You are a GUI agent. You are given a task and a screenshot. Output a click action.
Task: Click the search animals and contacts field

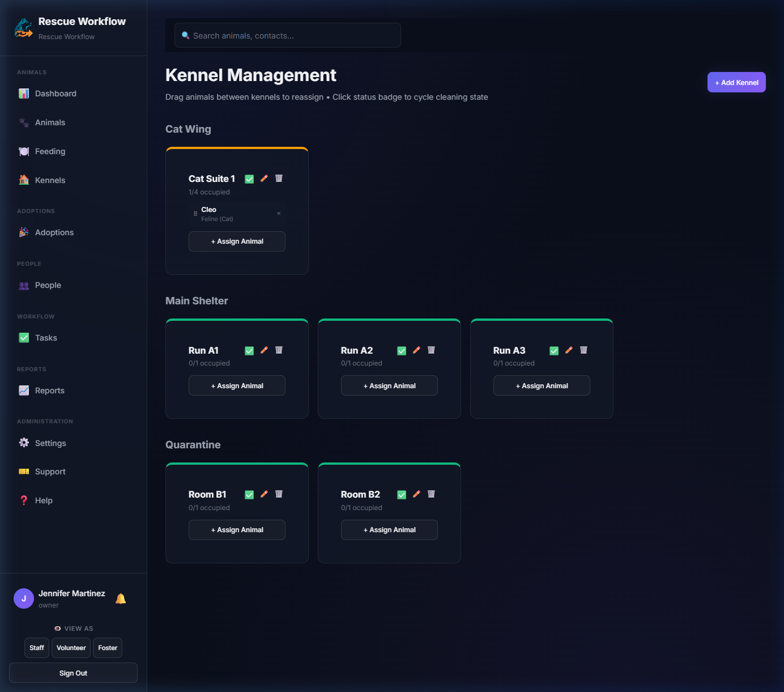(x=287, y=35)
